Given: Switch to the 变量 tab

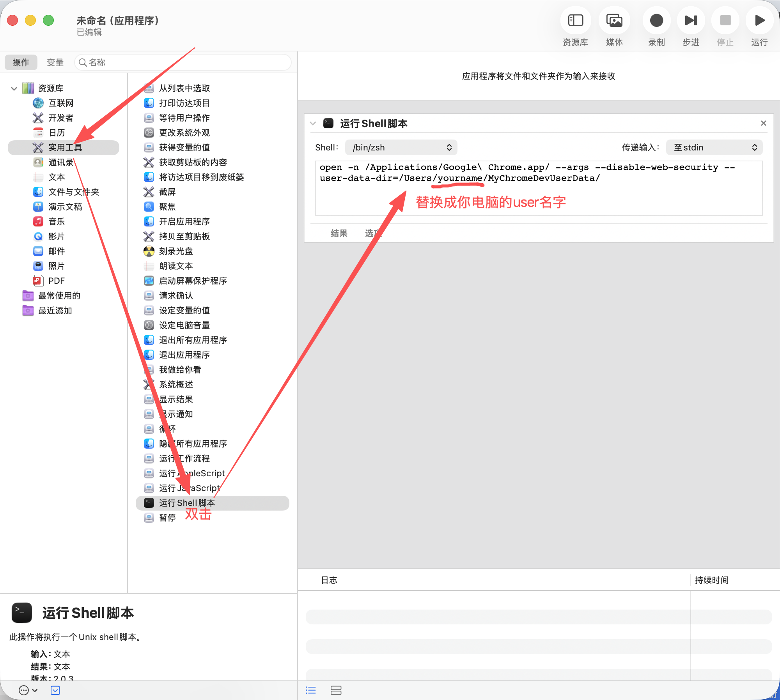Looking at the screenshot, I should (x=55, y=62).
